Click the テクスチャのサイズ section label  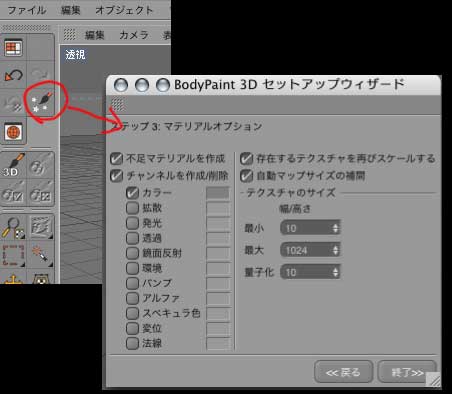[291, 193]
